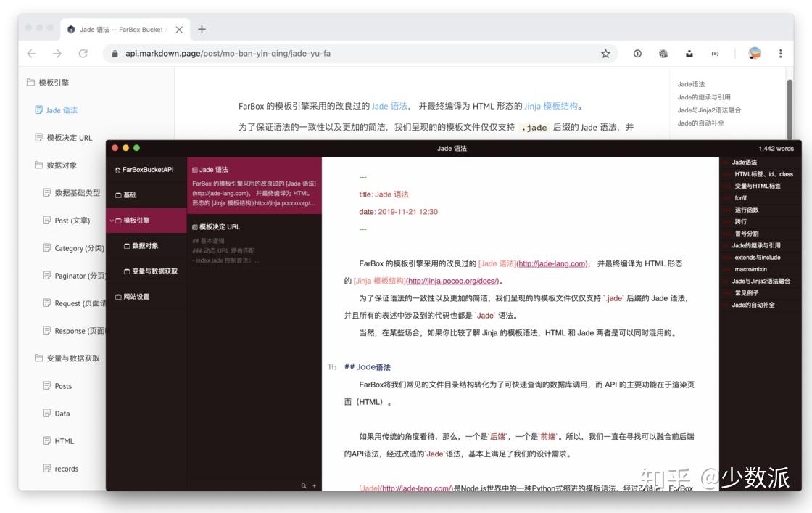The image size is (812, 513).
Task: Click the 1,442 words counter
Action: point(776,148)
